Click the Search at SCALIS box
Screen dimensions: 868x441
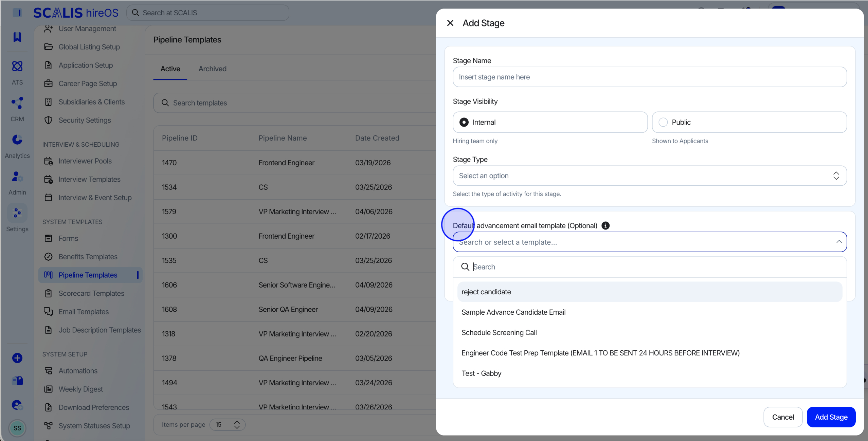[208, 13]
